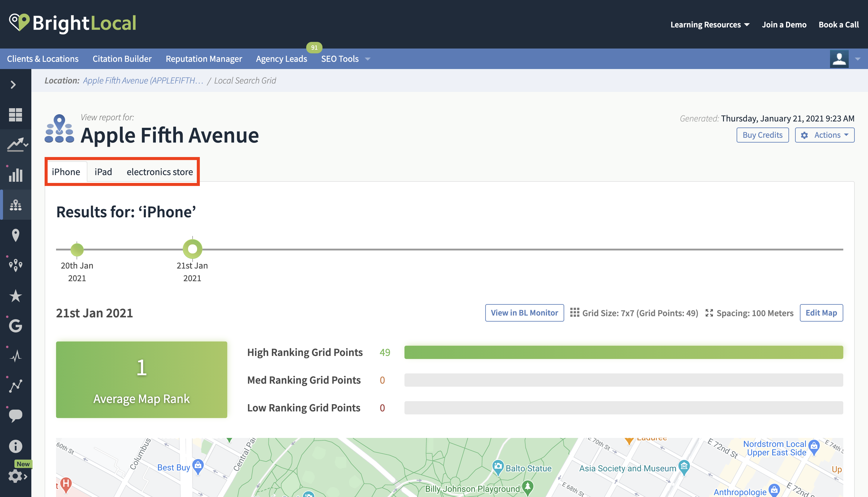Click View in BL Monitor button
868x497 pixels.
[x=524, y=313]
